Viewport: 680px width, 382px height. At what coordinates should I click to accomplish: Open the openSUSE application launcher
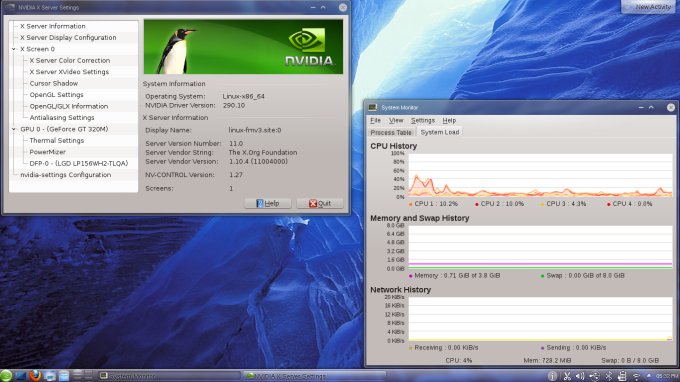click(6, 375)
